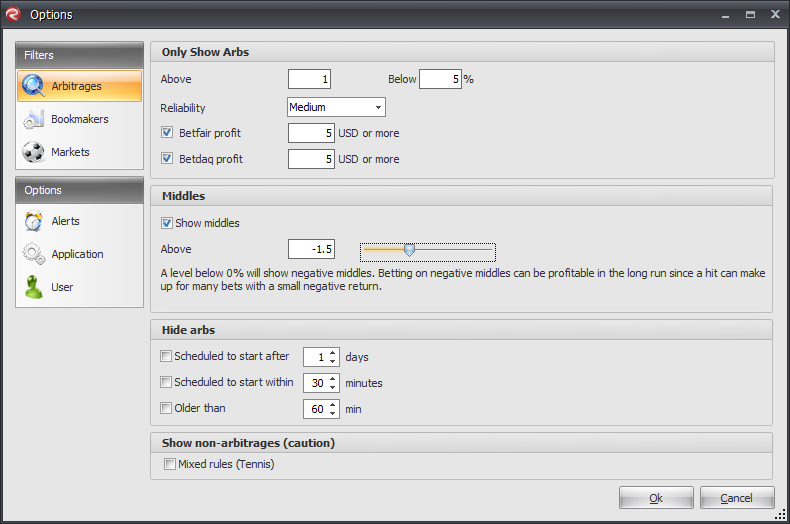This screenshot has width=790, height=524.
Task: Open Alerts via the alarm clock icon
Action: (x=33, y=221)
